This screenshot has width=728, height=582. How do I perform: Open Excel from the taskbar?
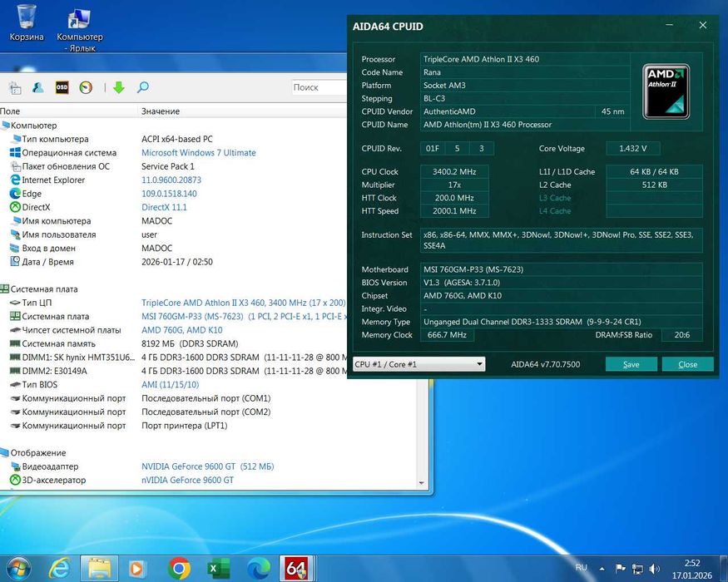point(218,569)
